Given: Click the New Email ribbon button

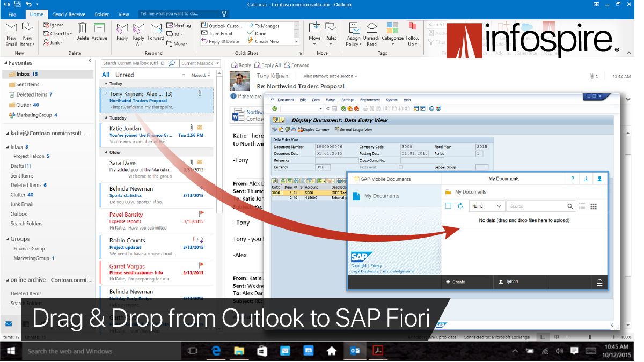Looking at the screenshot, I should [x=11, y=34].
